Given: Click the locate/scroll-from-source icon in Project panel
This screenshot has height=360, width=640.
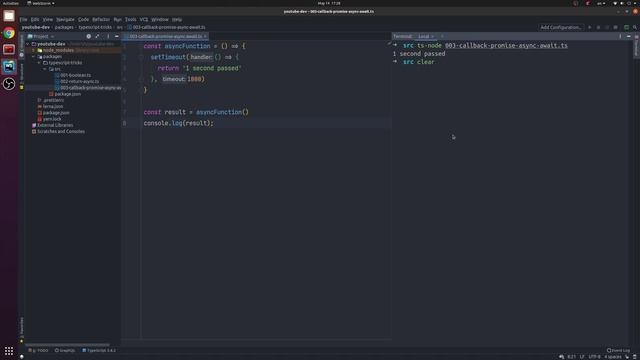Looking at the screenshot, I should point(89,36).
